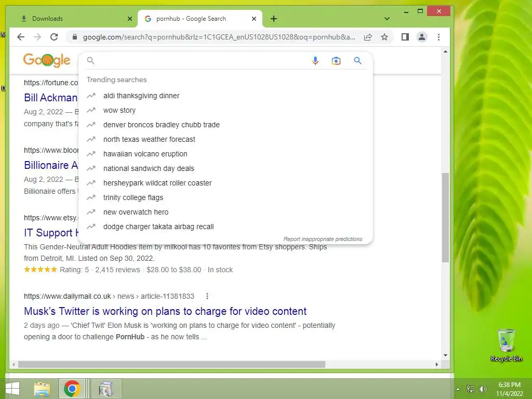Open the Recycle Bin desktop icon

point(506,345)
